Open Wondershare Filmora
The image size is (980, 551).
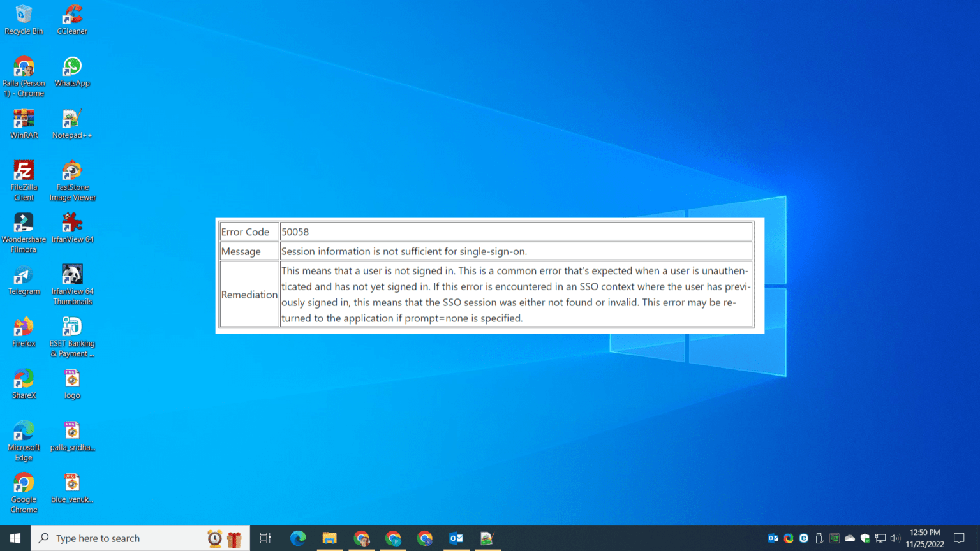pyautogui.click(x=24, y=223)
